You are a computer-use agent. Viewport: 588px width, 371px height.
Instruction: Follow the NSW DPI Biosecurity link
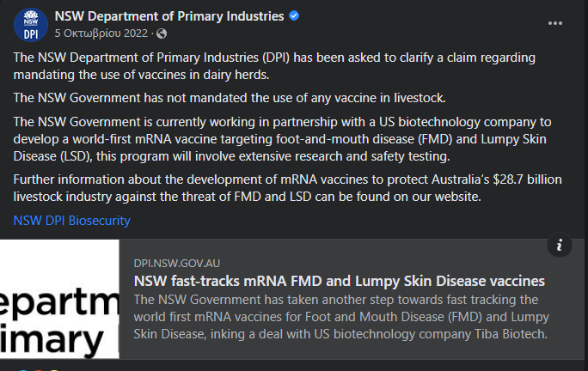tap(71, 221)
